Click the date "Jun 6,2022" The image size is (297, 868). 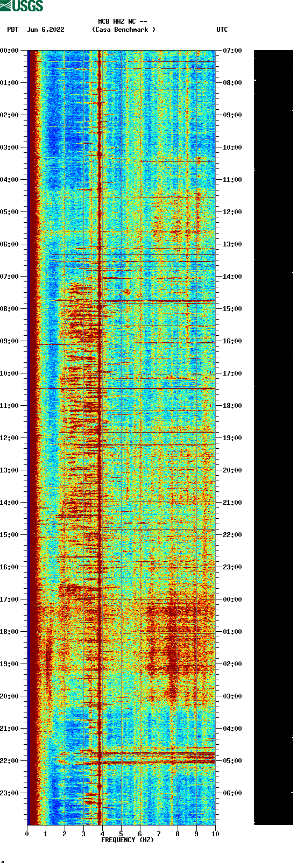45,30
